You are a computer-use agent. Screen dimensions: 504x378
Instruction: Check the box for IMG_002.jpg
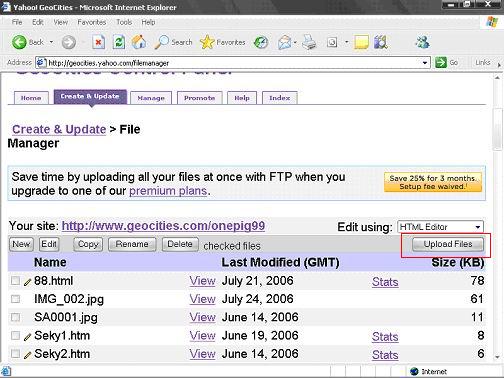tap(15, 299)
